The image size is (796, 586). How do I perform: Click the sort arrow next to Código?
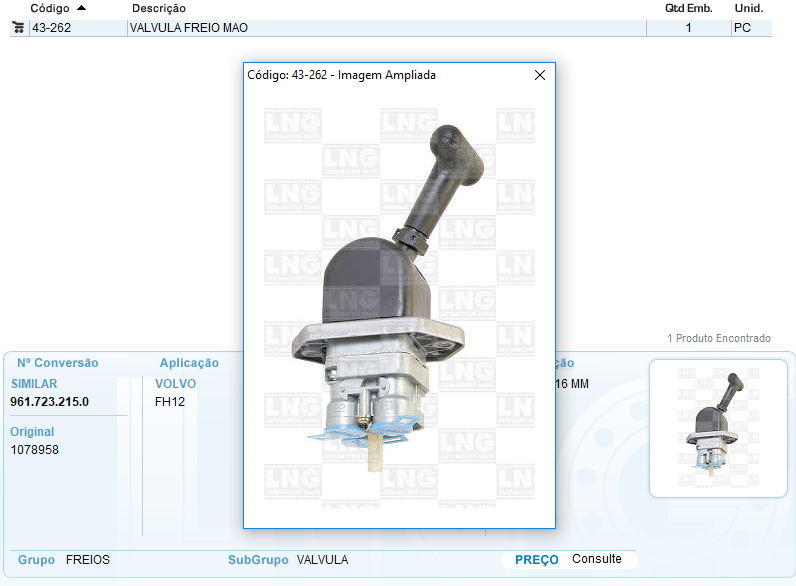tap(81, 8)
